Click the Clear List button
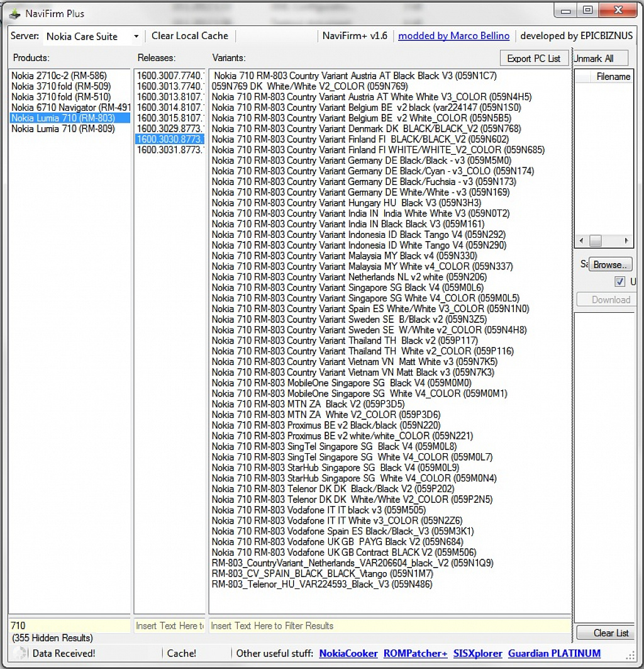Screen dimensions: 644x669 [x=606, y=632]
